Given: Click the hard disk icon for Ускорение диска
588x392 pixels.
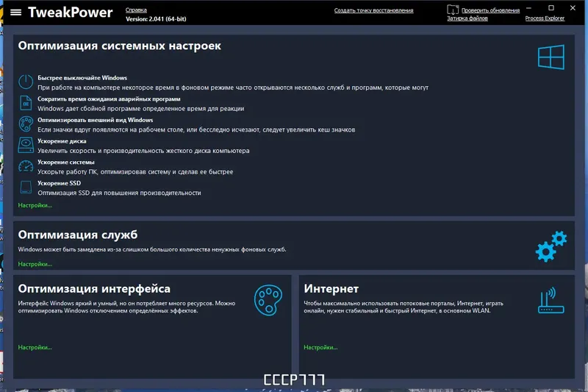Looking at the screenshot, I should coord(26,145).
